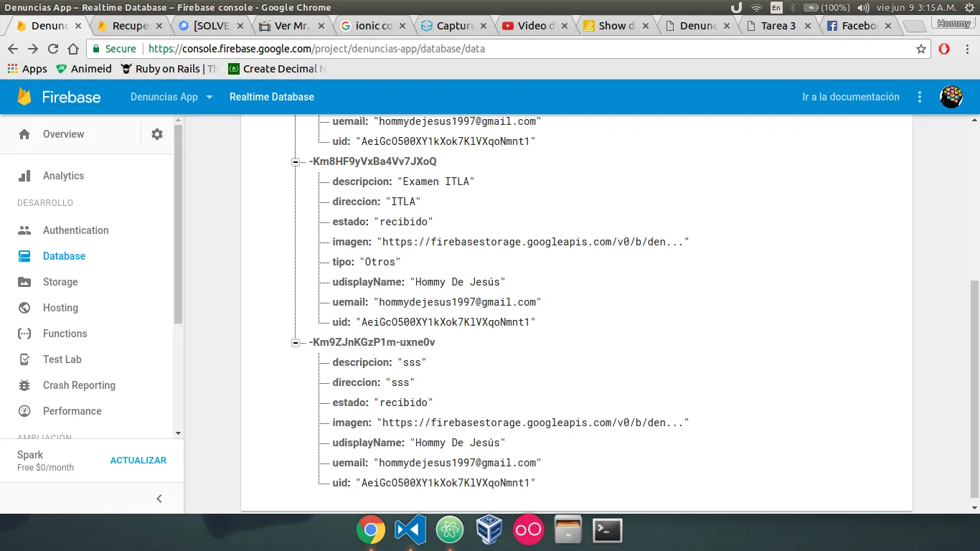The image size is (980, 551).
Task: Click the sidebar scroll down arrow
Action: [179, 433]
